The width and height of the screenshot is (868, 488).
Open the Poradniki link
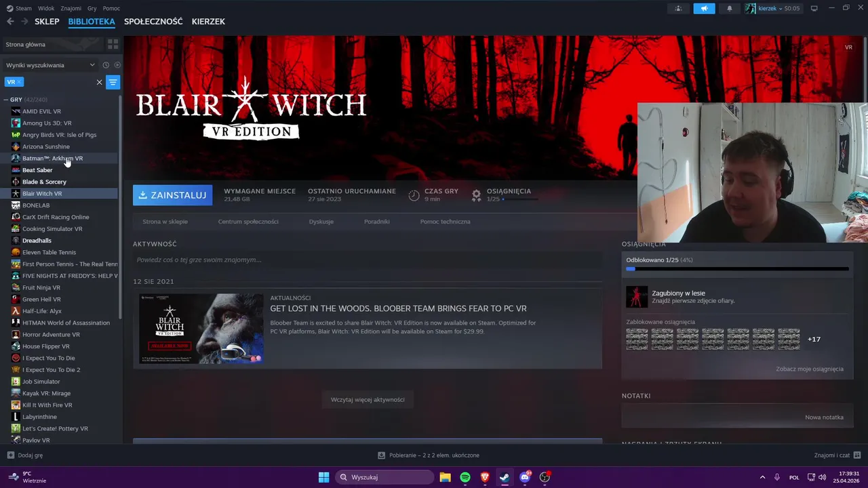coord(376,222)
